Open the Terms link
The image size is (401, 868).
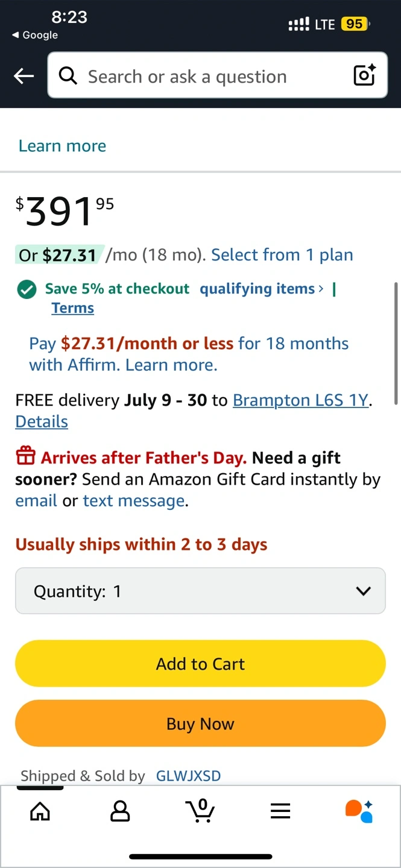pos(72,308)
